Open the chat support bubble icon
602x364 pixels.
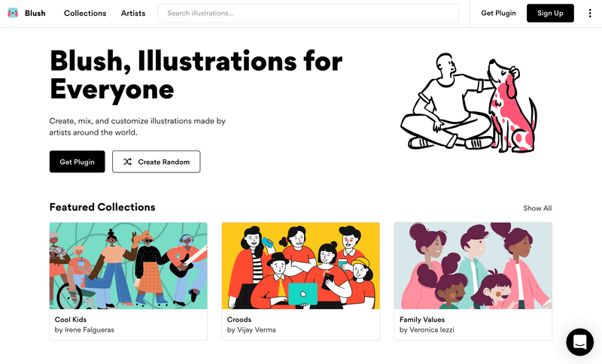tap(579, 341)
